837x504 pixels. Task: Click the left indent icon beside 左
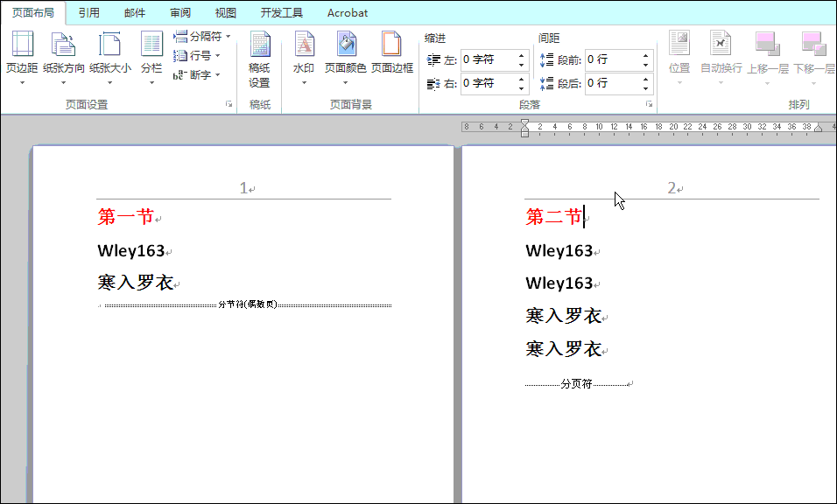pyautogui.click(x=433, y=59)
